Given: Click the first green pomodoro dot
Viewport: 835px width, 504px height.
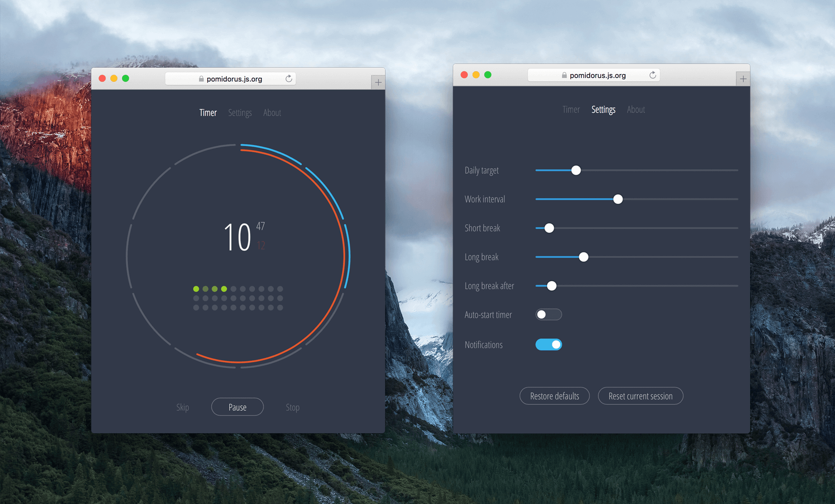Looking at the screenshot, I should (196, 289).
